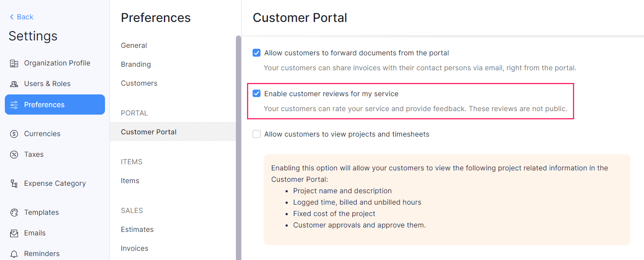This screenshot has height=260, width=644.
Task: Click the Templates palette icon
Action: [x=14, y=213]
